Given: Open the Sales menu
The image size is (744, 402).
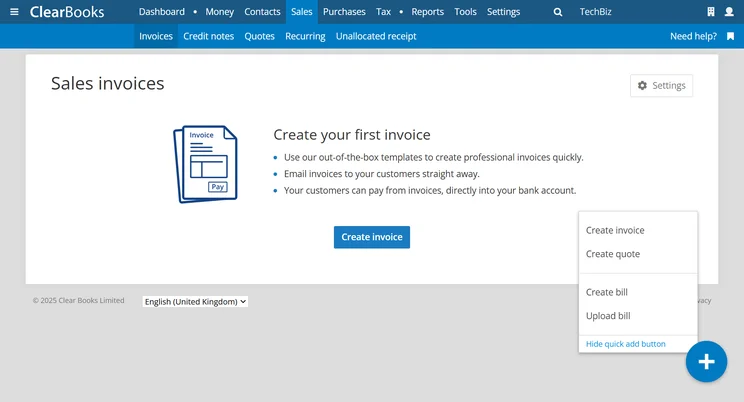Looking at the screenshot, I should click(x=301, y=12).
